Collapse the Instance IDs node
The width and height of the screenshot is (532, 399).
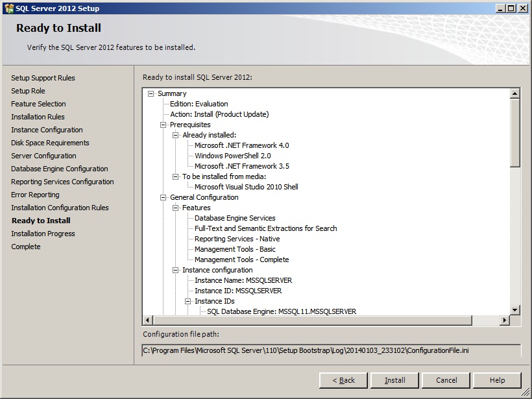(x=188, y=301)
